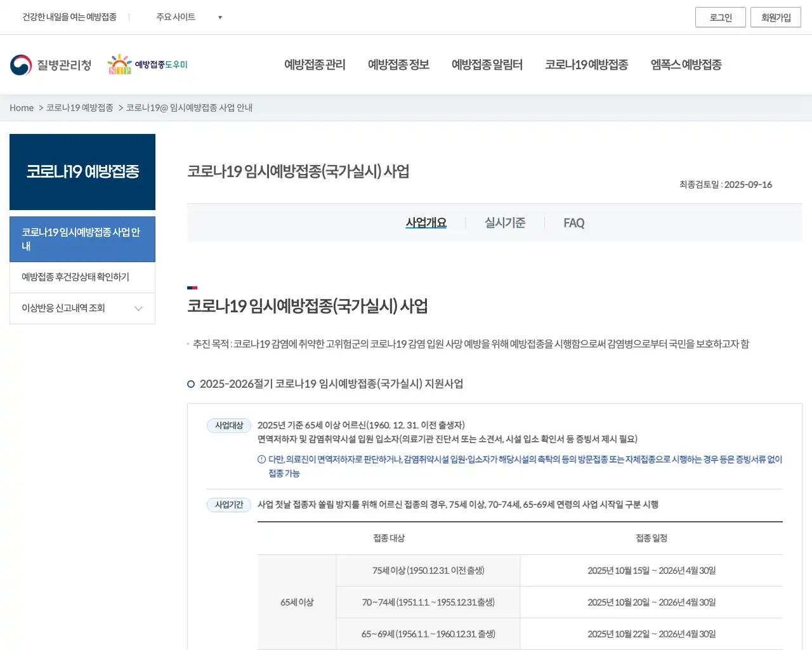Image resolution: width=812 pixels, height=650 pixels.
Task: Click the 로그인 button
Action: coord(721,17)
